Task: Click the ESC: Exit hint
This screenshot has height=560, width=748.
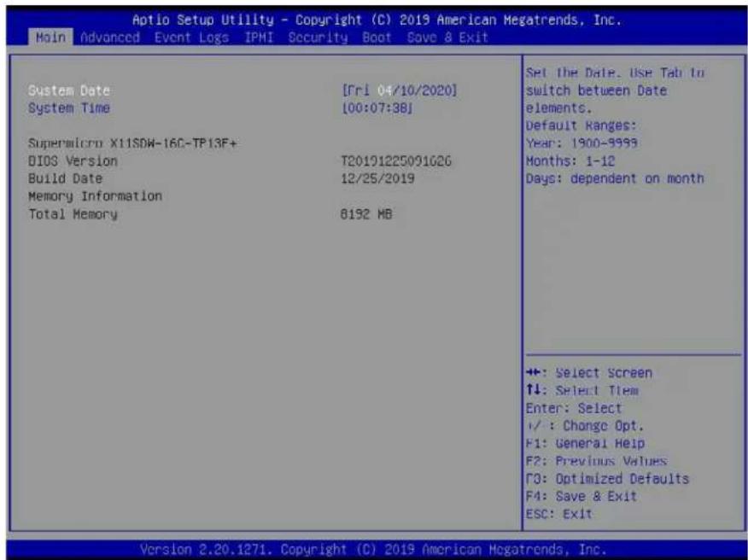Action: click(559, 514)
